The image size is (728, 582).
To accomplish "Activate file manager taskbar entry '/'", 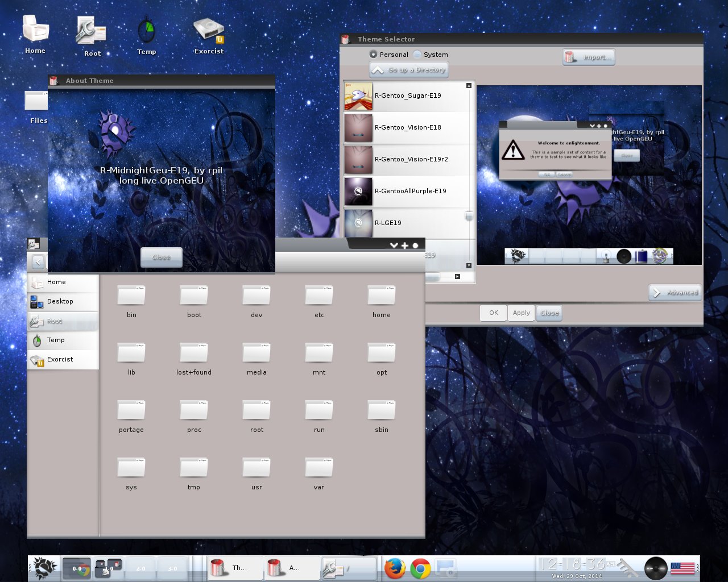I will click(x=348, y=568).
